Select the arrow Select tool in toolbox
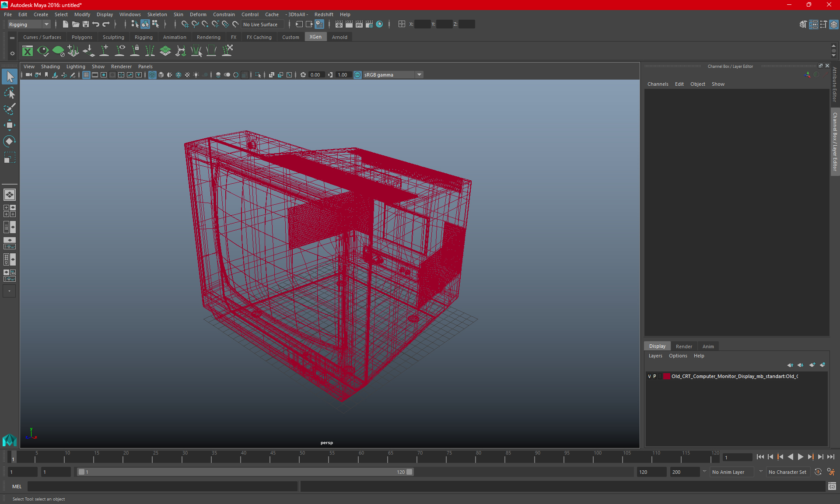This screenshot has height=504, width=840. click(x=10, y=77)
